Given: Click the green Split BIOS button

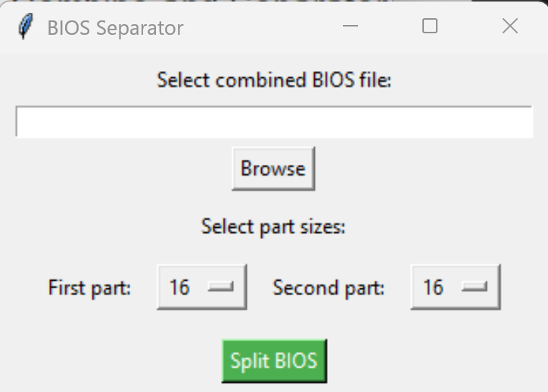Looking at the screenshot, I should [x=274, y=360].
